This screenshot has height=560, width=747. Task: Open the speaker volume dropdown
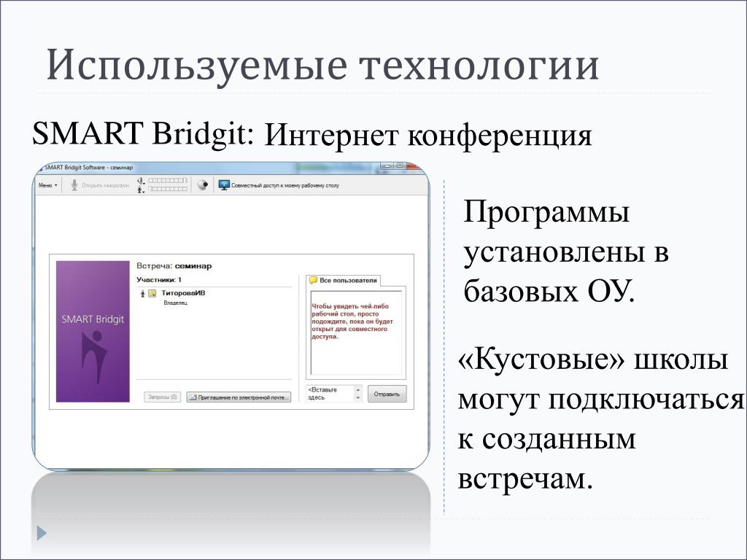click(141, 181)
